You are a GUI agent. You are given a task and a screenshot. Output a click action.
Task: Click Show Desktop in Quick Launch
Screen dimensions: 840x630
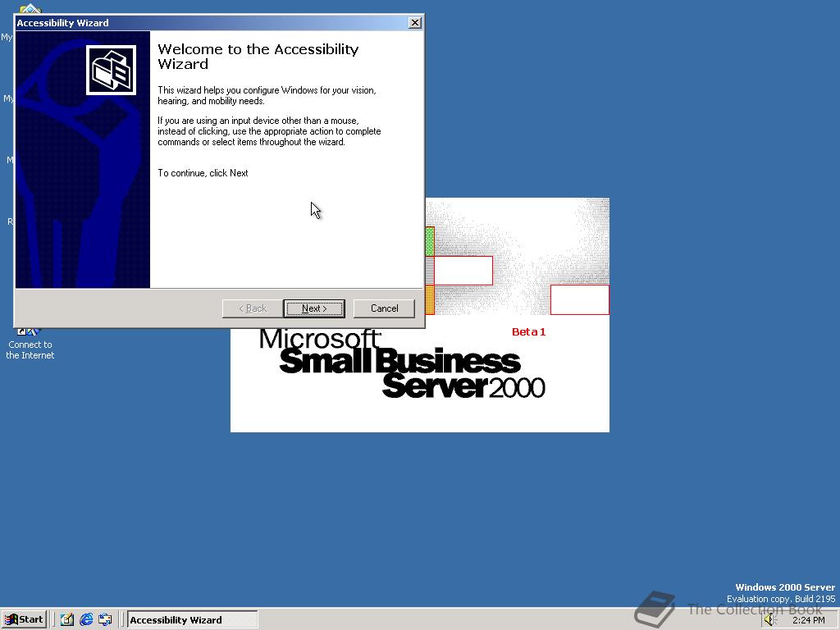point(67,620)
